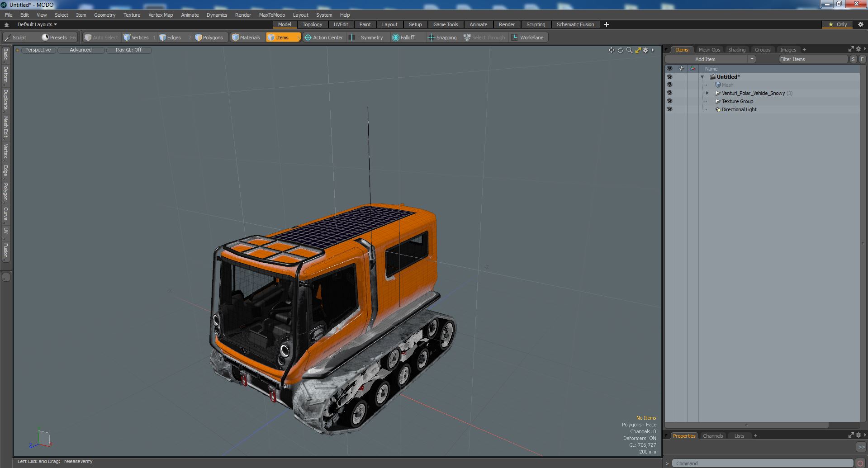Click the F button beside Filter Items
This screenshot has height=468, width=868.
pos(862,59)
